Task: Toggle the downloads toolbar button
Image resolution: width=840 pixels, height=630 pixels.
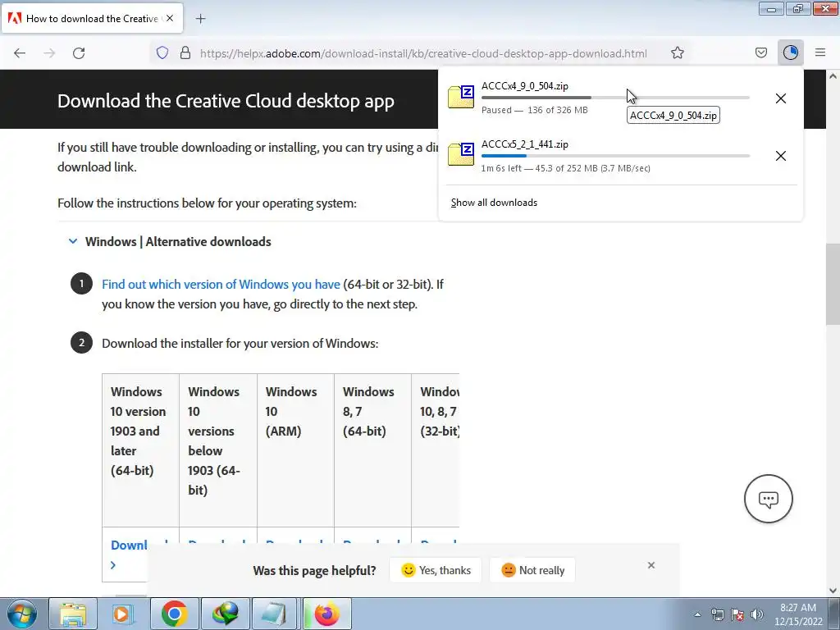Action: [791, 52]
